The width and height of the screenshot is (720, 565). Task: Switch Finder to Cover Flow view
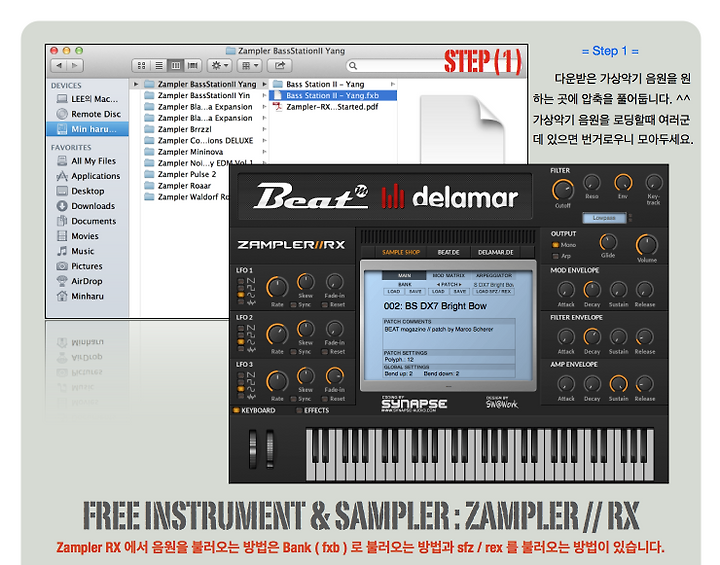click(x=193, y=66)
